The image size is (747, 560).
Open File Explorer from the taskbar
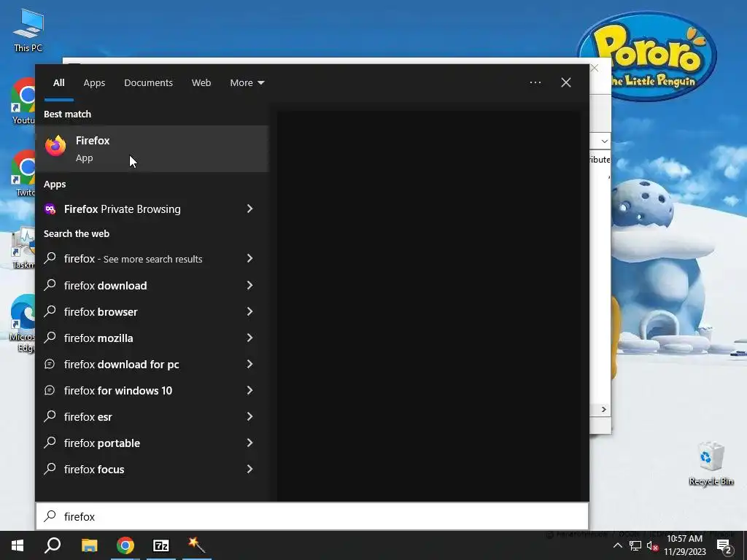click(x=89, y=545)
